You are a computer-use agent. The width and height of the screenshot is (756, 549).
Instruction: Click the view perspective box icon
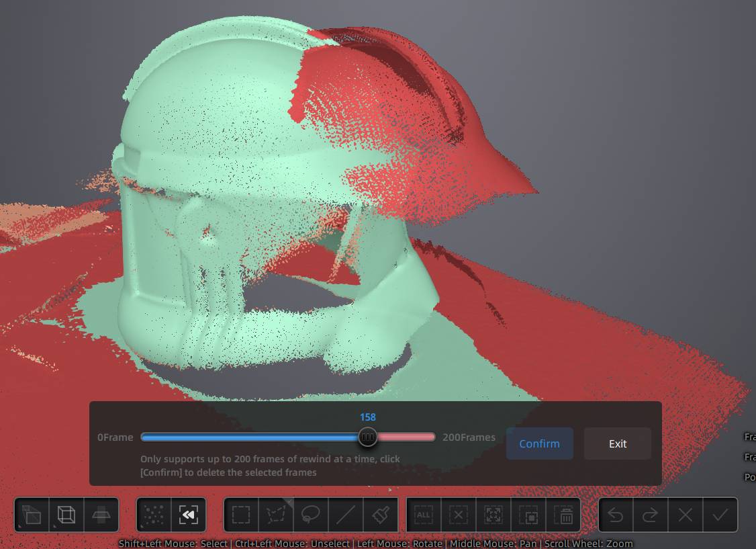pos(32,515)
